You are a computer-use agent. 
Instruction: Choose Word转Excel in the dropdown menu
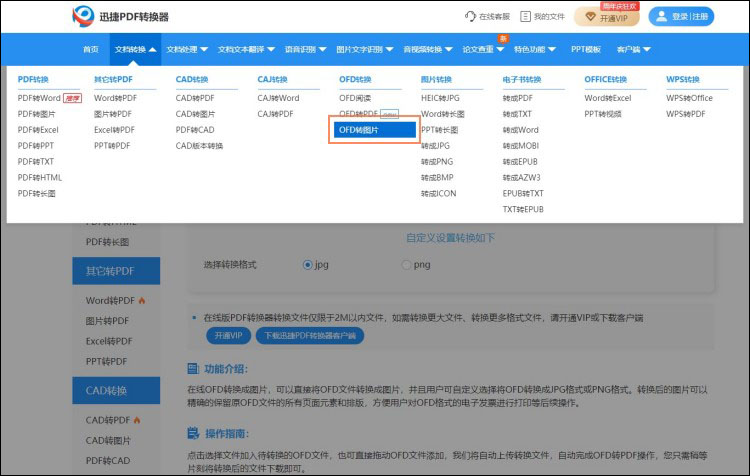click(x=608, y=98)
